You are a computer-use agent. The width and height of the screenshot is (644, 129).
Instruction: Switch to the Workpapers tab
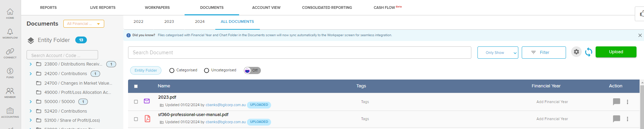click(157, 8)
